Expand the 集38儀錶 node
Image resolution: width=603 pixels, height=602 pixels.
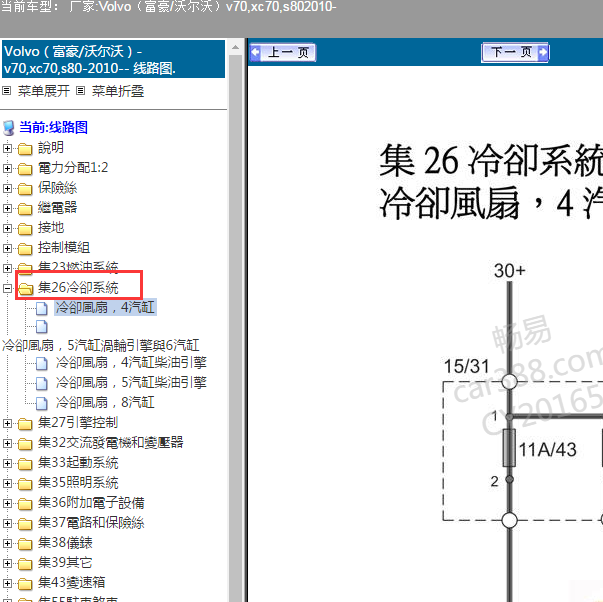7,543
